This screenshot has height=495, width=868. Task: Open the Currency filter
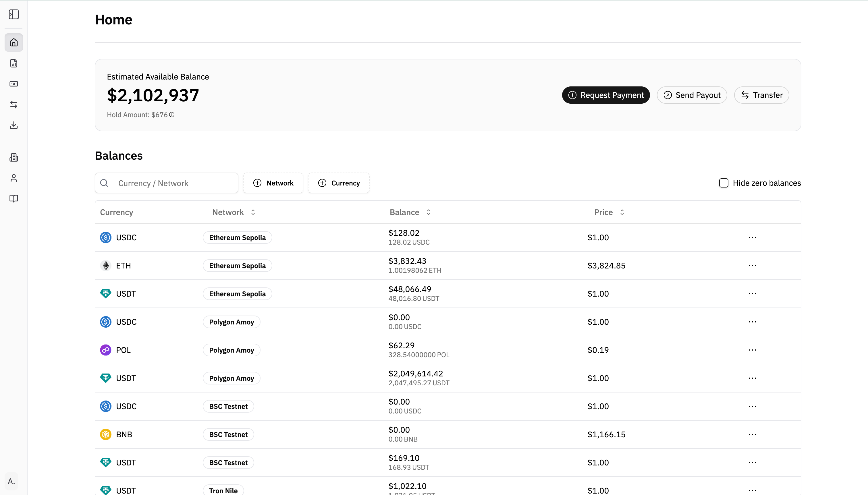(339, 183)
